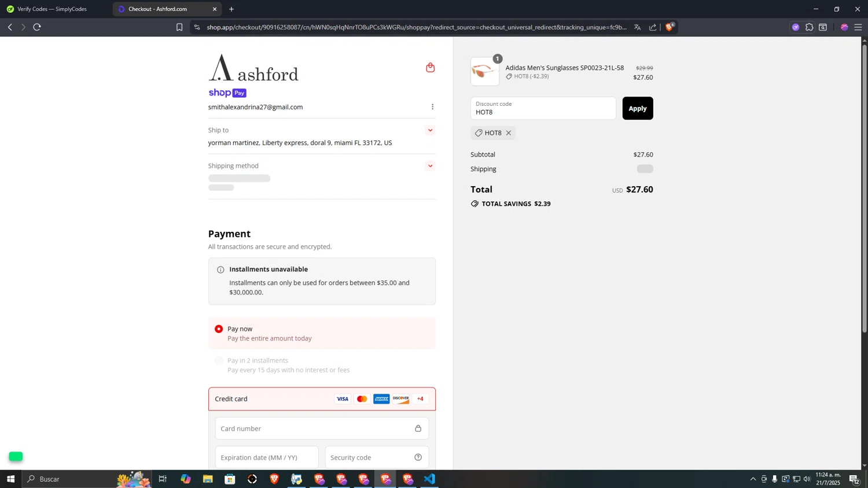
Task: Click the American Express logo
Action: (381, 399)
